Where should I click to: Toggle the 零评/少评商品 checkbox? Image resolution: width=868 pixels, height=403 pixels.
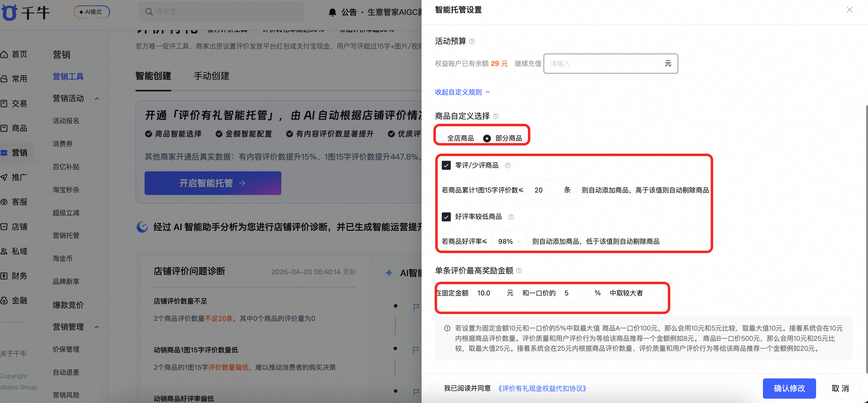click(446, 165)
